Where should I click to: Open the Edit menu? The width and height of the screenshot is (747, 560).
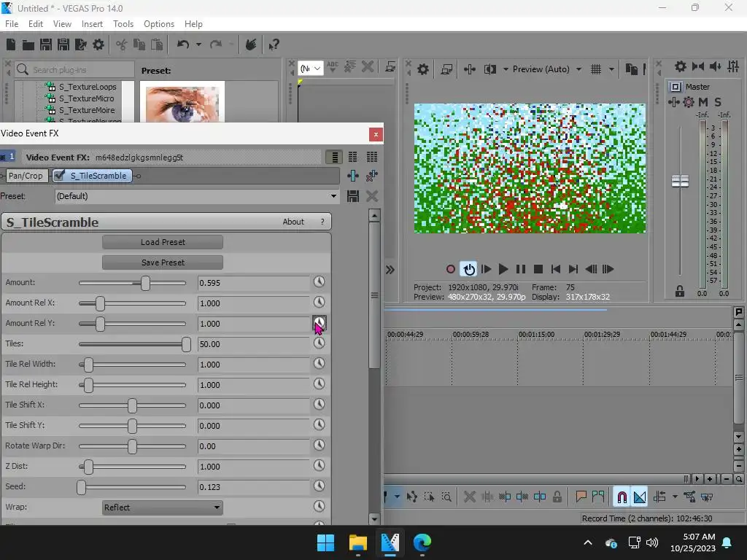click(x=36, y=24)
